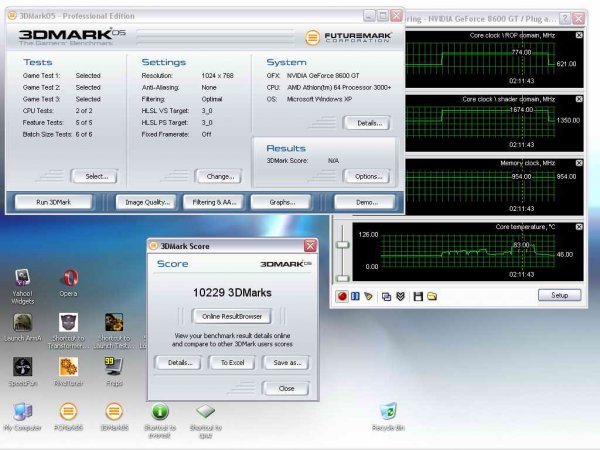Screen dimensions: 600x450
Task: Click Change... under Settings
Action: coord(220,176)
